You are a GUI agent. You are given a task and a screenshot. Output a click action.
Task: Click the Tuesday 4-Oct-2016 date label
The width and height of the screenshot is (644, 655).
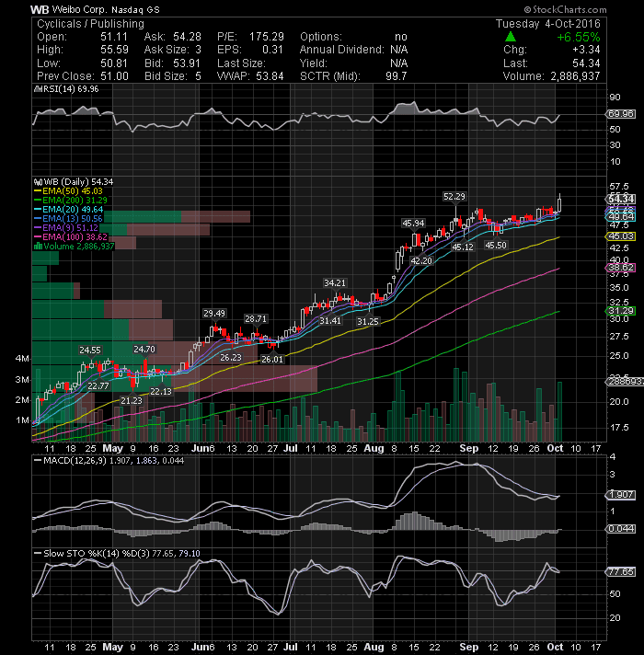click(548, 23)
